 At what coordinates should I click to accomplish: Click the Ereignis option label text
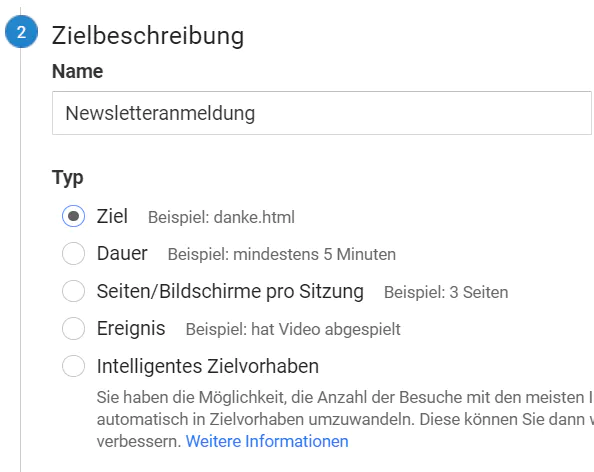(x=131, y=328)
